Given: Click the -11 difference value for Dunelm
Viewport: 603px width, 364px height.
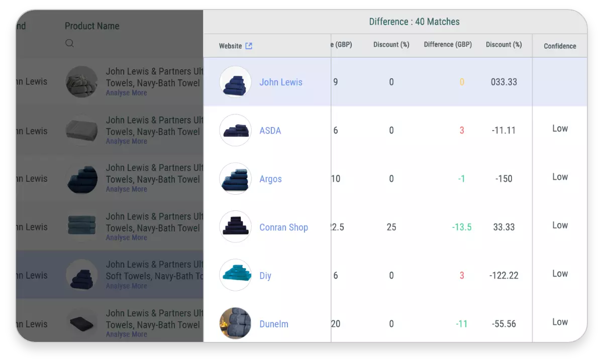Looking at the screenshot, I should click(461, 324).
